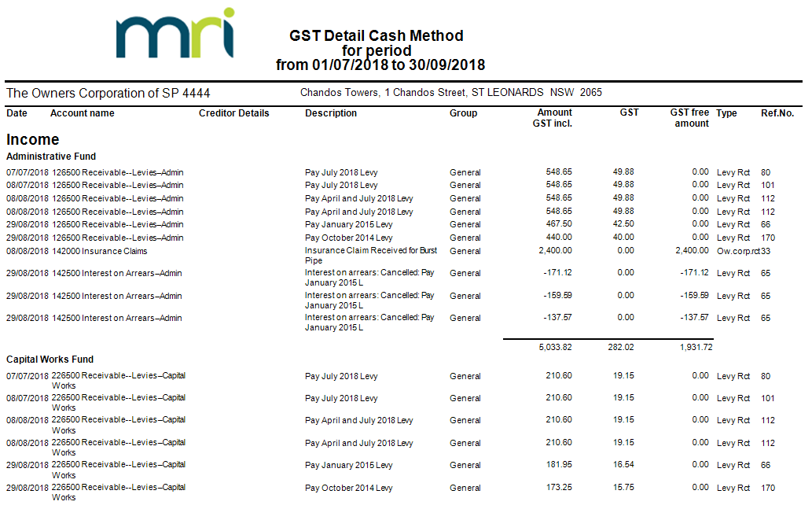Select the Administrative Fund heading
This screenshot has width=812, height=520.
pyautogui.click(x=51, y=156)
